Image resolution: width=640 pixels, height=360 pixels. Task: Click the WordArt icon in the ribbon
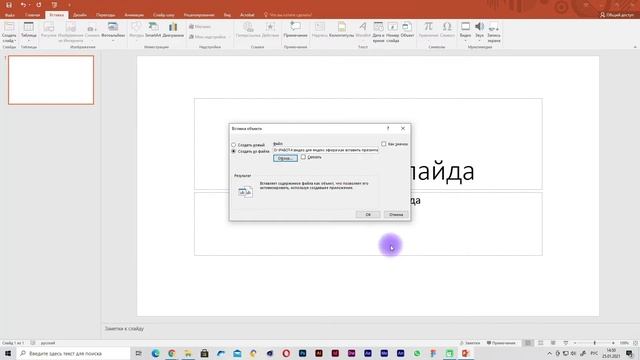(x=363, y=27)
